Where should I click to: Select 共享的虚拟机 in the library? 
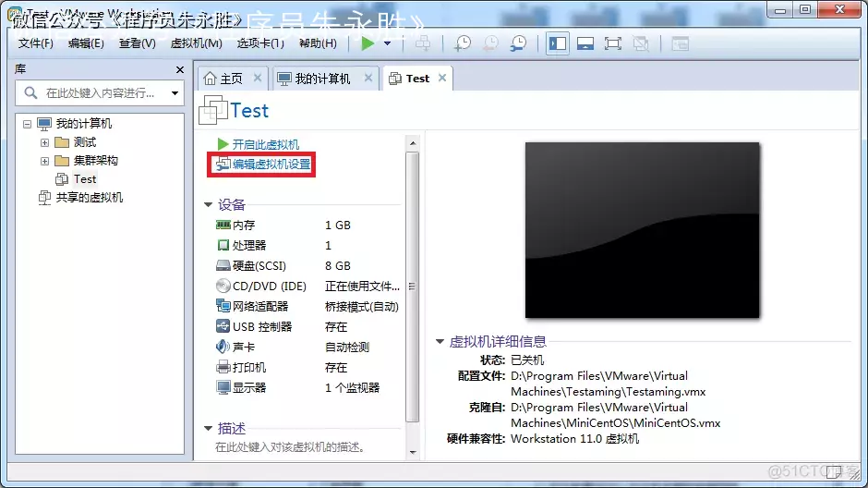tap(89, 197)
